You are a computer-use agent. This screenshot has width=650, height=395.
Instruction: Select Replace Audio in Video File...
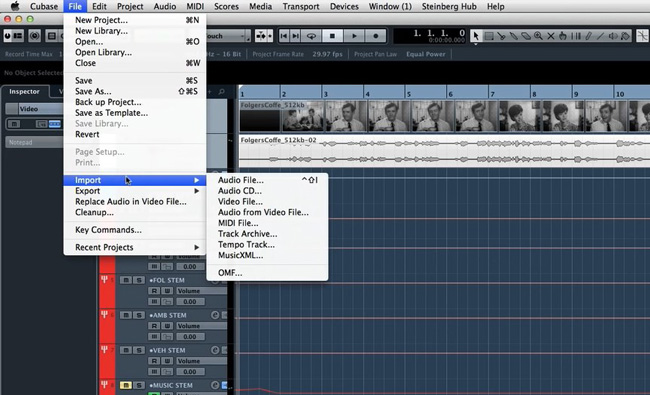(135, 201)
